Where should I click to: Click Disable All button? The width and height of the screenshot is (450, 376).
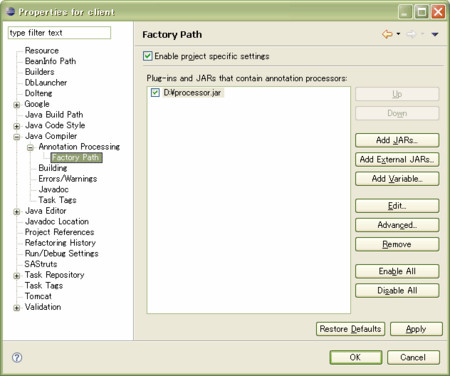[397, 291]
